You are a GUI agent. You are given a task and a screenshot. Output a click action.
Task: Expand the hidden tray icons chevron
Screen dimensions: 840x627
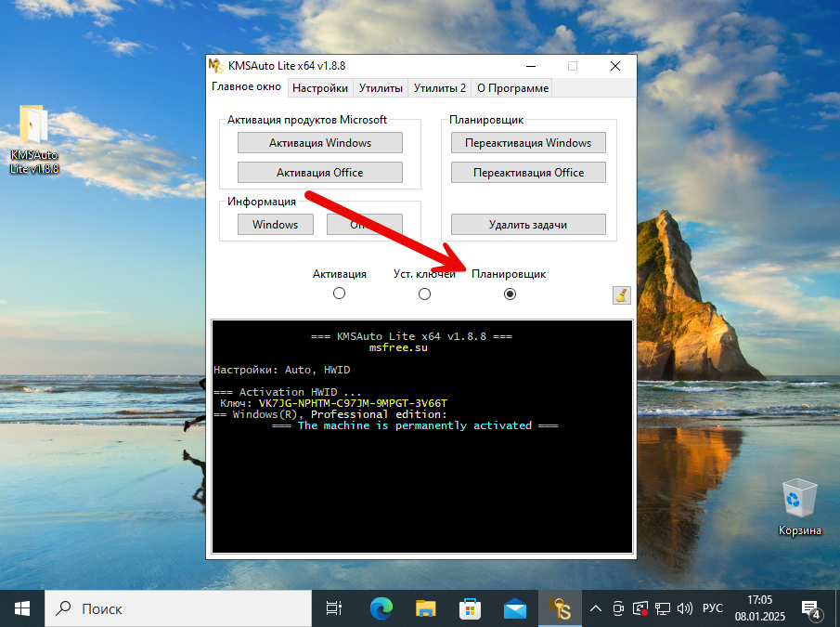(595, 609)
